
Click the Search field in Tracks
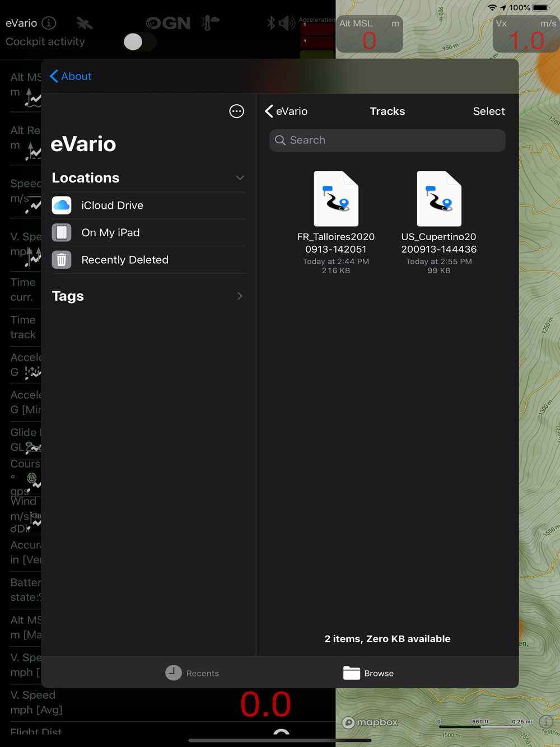point(388,140)
